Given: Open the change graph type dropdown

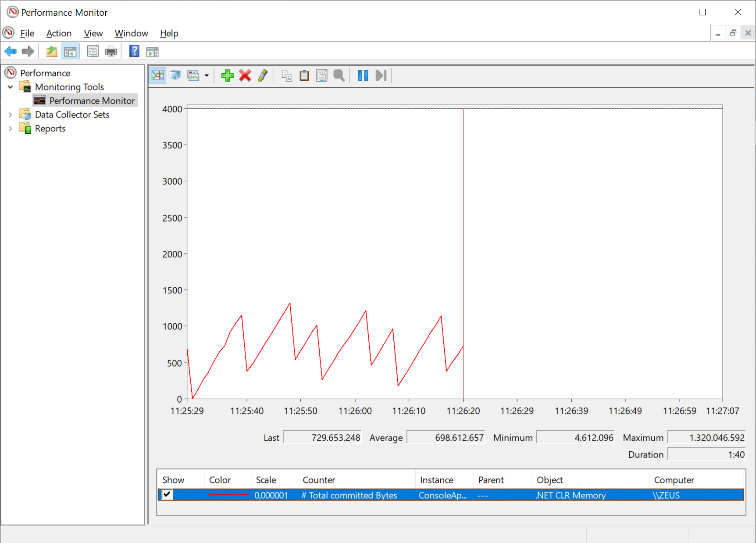Looking at the screenshot, I should coord(207,75).
